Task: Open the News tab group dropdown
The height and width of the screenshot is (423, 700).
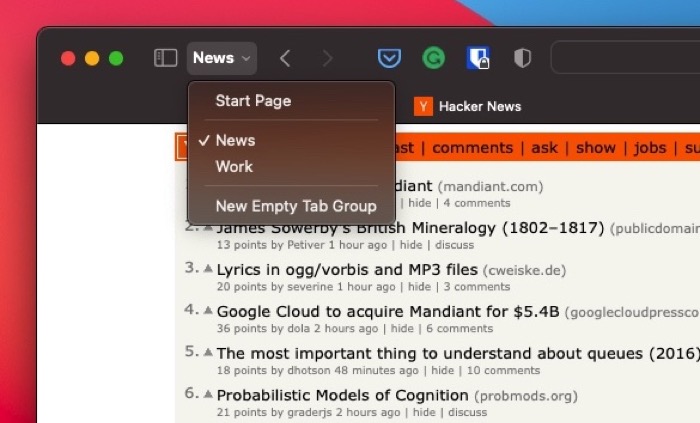Action: click(222, 58)
